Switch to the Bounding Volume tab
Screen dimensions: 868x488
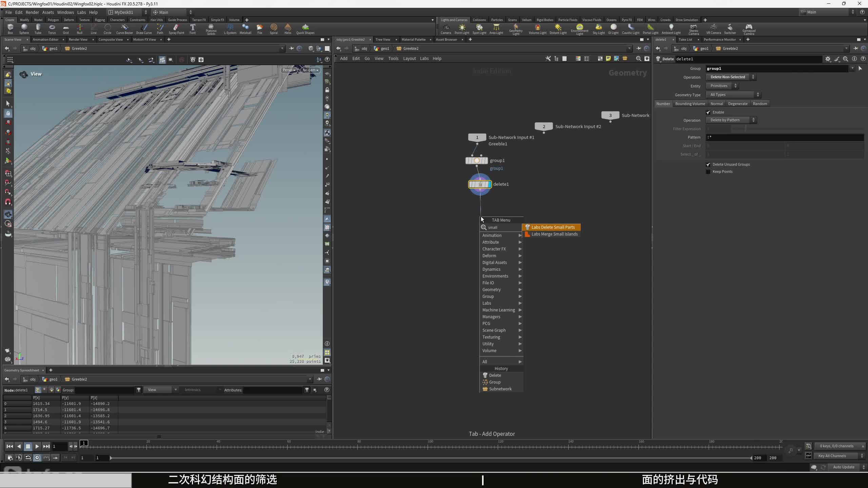pyautogui.click(x=690, y=104)
